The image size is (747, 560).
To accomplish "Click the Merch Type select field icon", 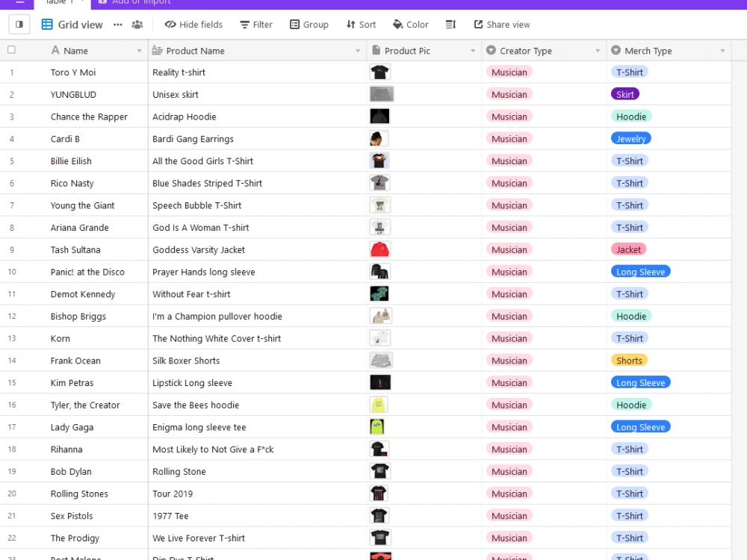I will pos(616,50).
